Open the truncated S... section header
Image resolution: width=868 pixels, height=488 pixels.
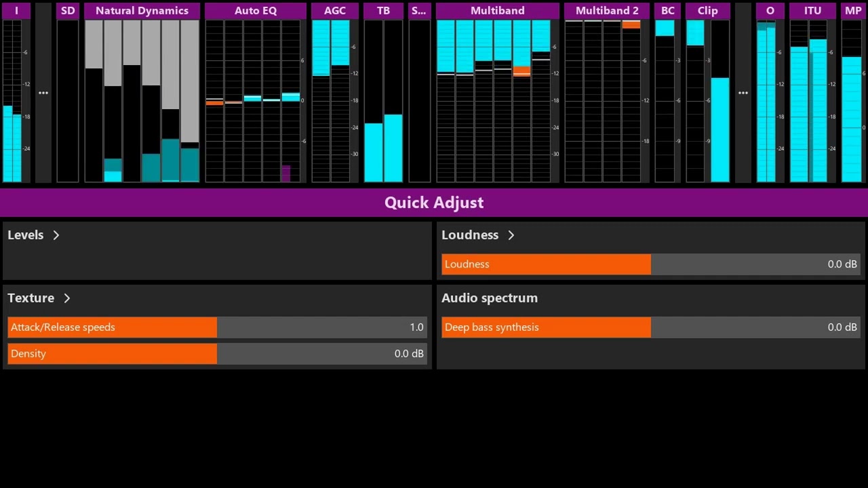419,11
